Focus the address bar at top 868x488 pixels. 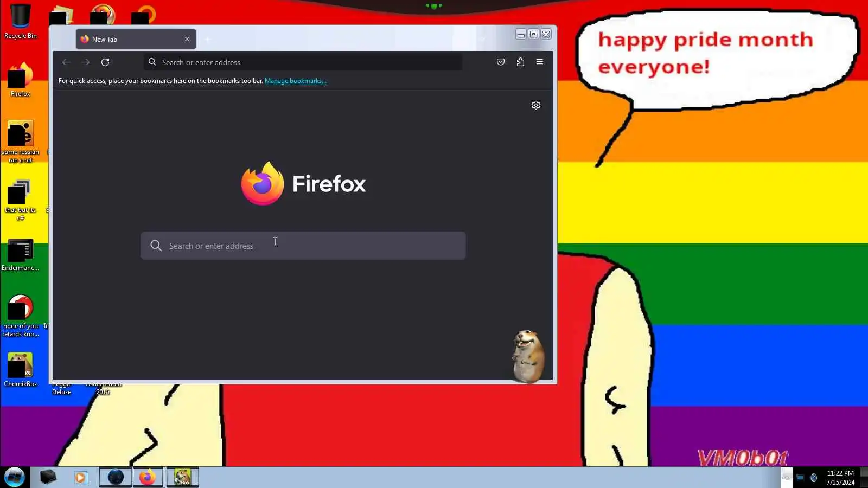coord(303,62)
